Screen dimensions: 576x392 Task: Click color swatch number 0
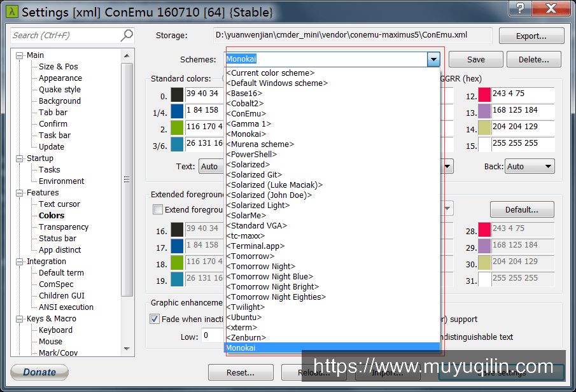point(177,94)
